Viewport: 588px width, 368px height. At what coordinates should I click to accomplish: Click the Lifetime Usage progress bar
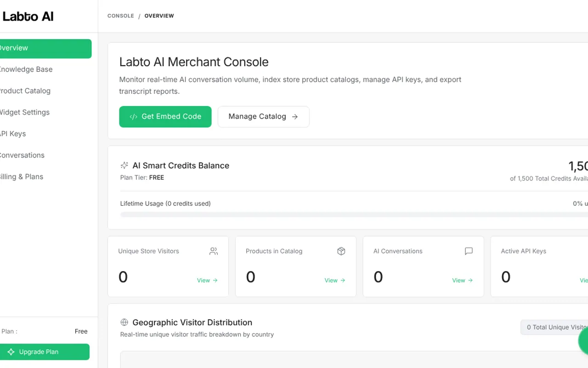[354, 214]
